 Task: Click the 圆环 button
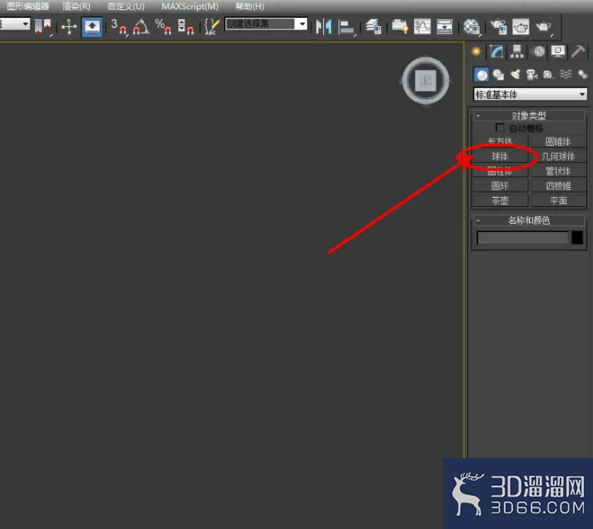pos(500,186)
